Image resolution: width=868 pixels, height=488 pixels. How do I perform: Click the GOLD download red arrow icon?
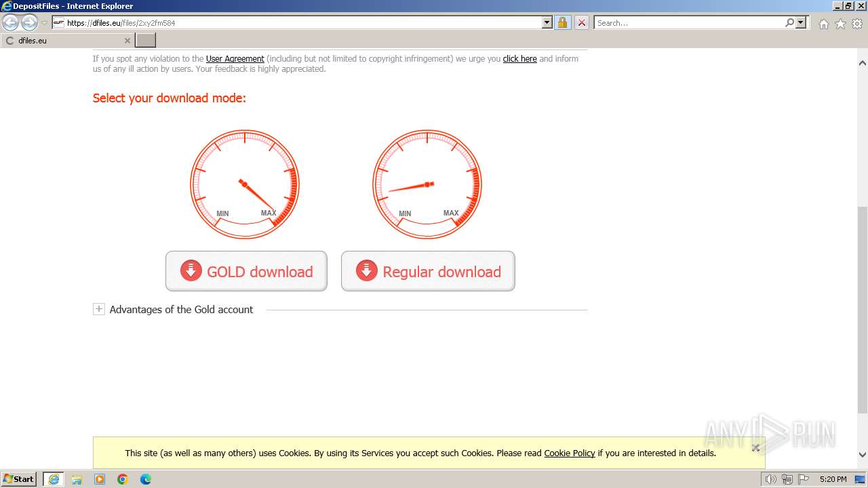click(x=191, y=270)
